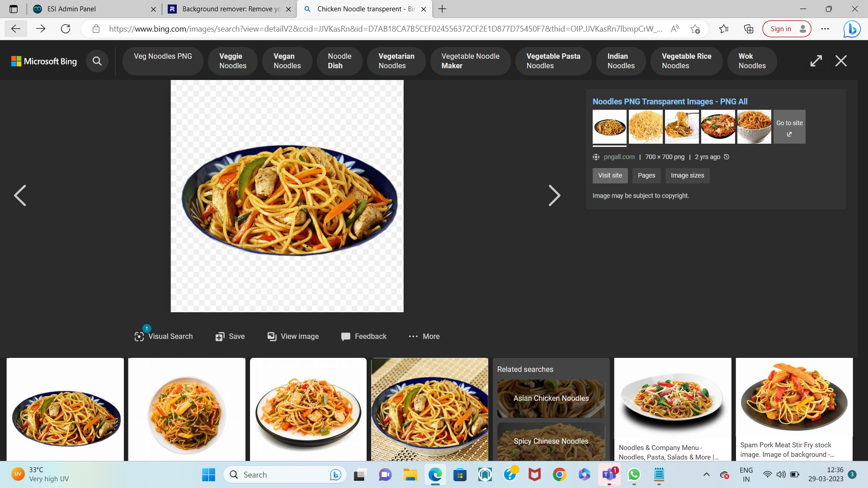Show hidden system tray icons

(706, 475)
